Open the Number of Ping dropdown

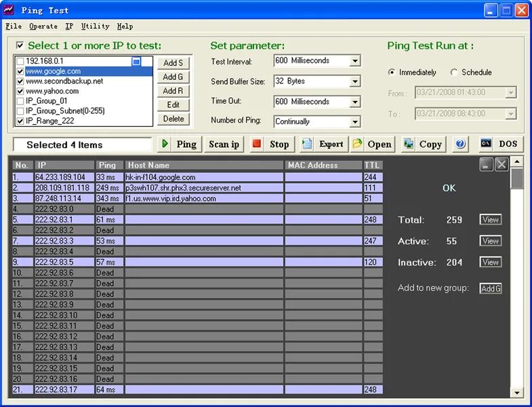click(x=355, y=121)
